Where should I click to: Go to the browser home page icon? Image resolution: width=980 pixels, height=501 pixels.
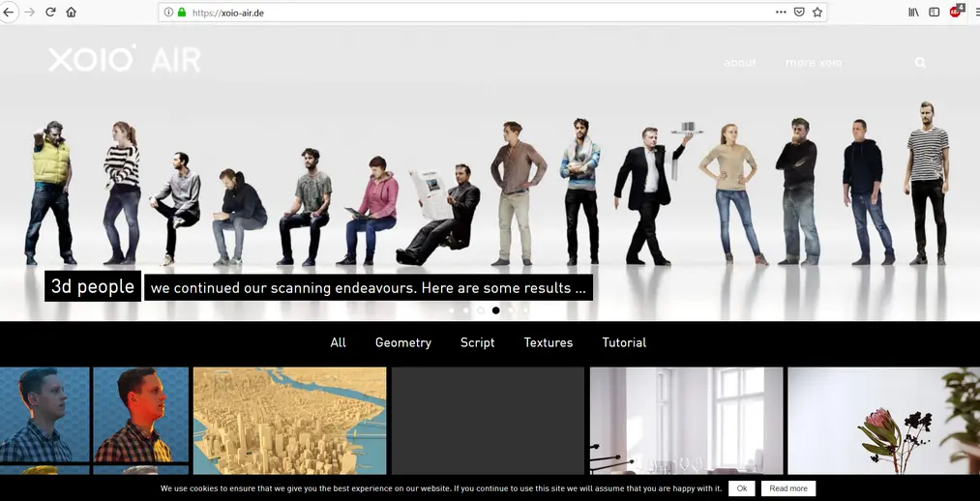(x=72, y=13)
